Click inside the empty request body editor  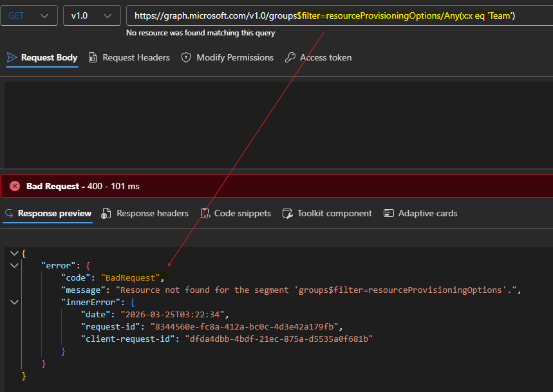[279, 125]
